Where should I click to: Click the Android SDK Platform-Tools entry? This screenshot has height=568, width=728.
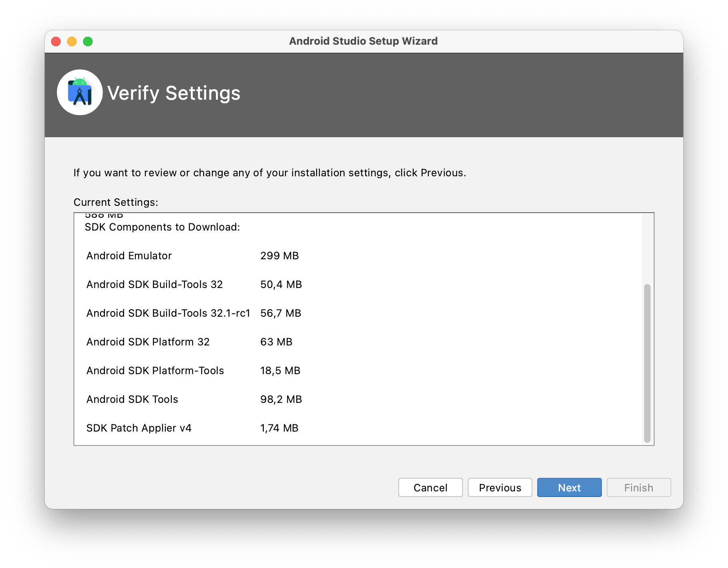click(155, 371)
